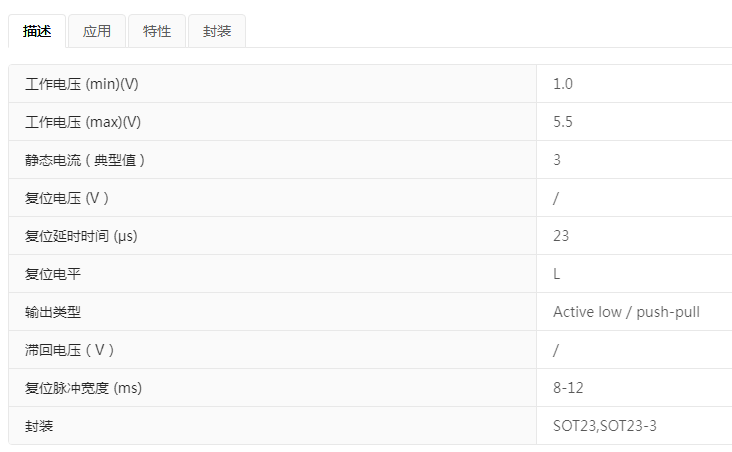Viewport: 732px width, 452px height.
Task: Select the 1.0 minimum voltage value
Action: (x=563, y=84)
